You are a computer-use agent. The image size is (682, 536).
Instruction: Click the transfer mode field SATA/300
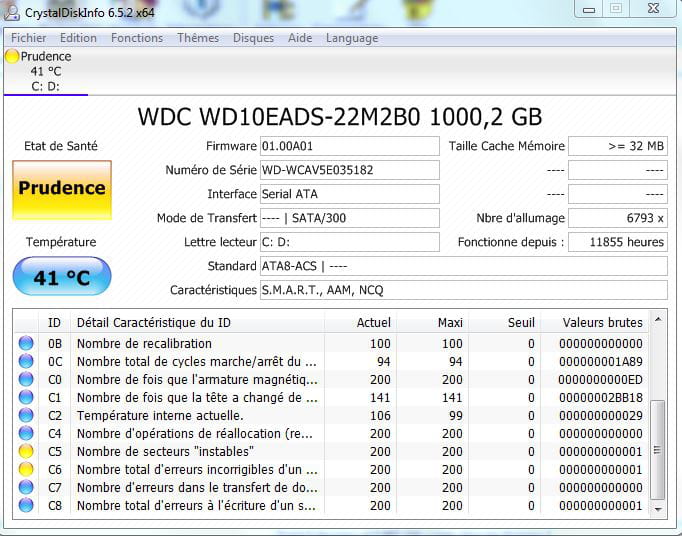point(350,218)
